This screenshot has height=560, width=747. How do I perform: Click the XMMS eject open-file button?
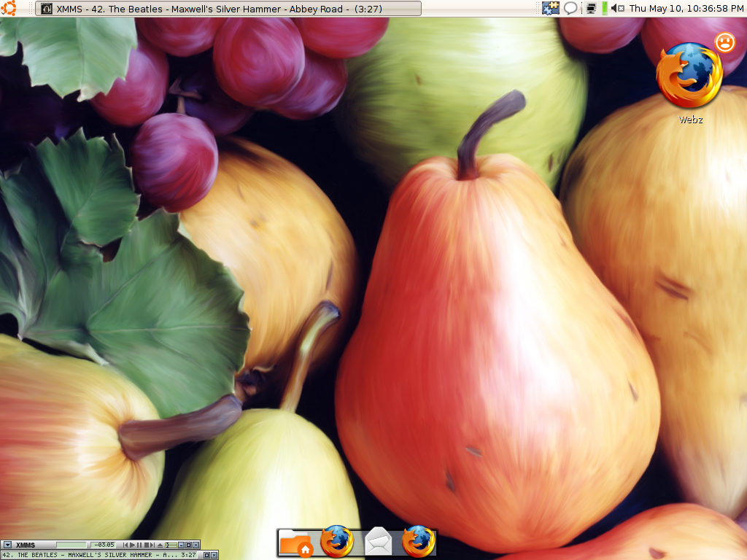[160, 545]
